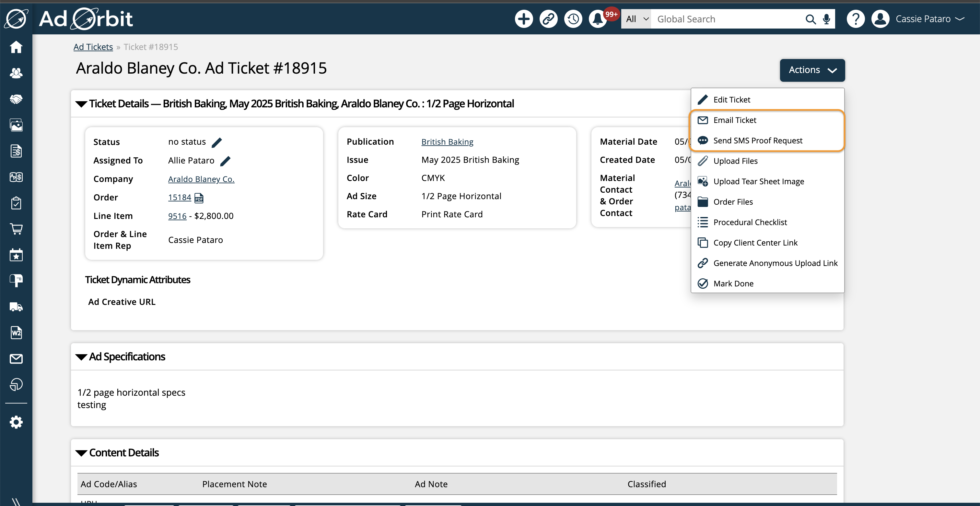Open the help question mark icon
Viewport: 980px width, 506px height.
(x=856, y=19)
